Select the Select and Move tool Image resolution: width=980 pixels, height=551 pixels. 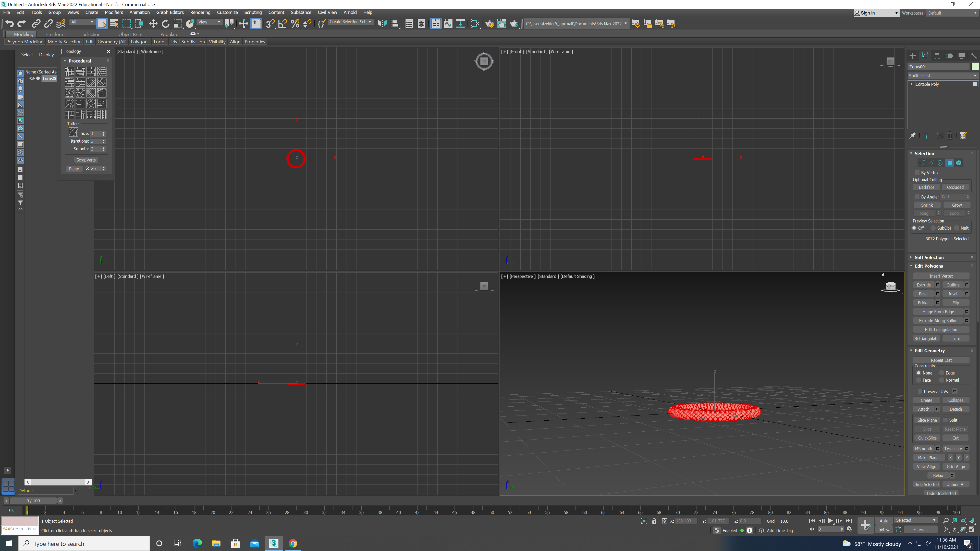pyautogui.click(x=153, y=23)
